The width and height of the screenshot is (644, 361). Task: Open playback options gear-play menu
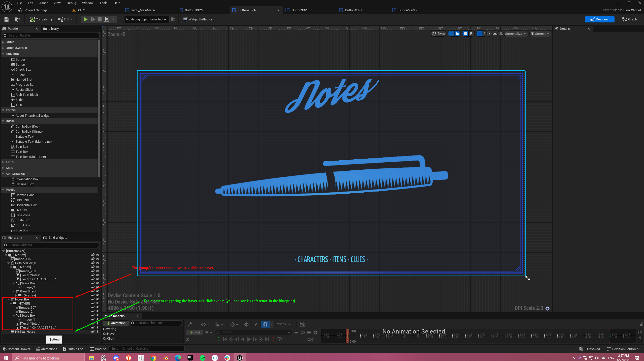[219, 324]
